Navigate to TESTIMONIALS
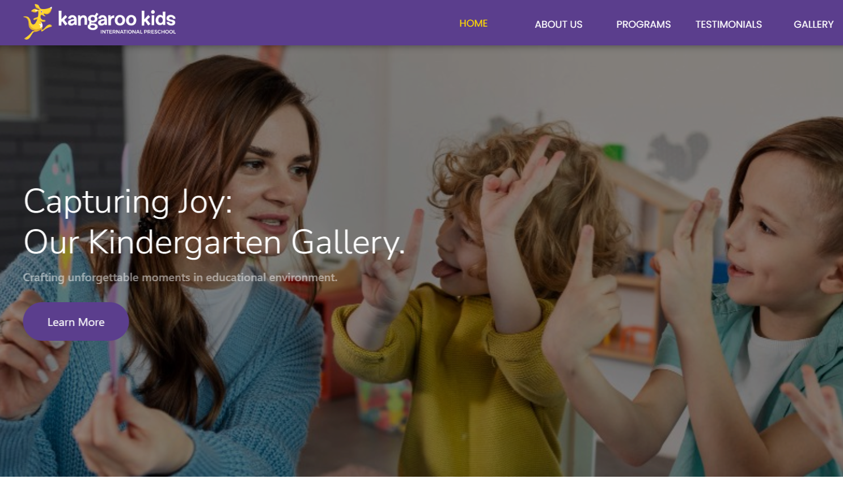The height and width of the screenshot is (504, 843). (728, 24)
